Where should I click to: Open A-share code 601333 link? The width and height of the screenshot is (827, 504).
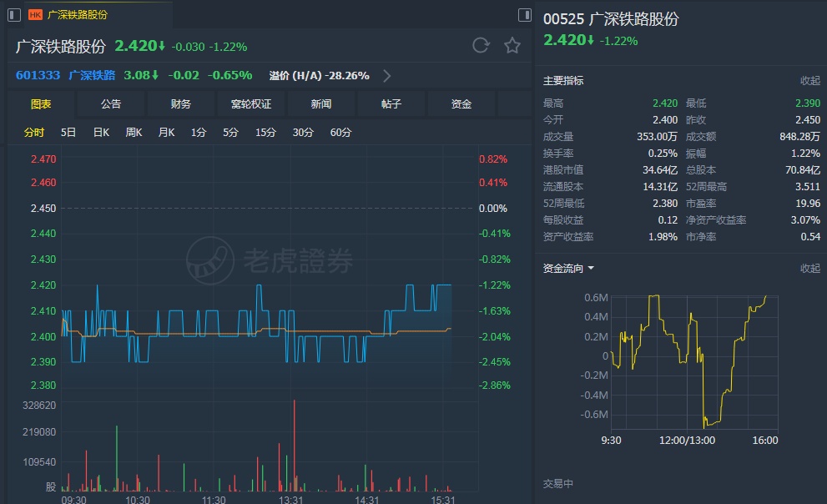click(x=38, y=75)
